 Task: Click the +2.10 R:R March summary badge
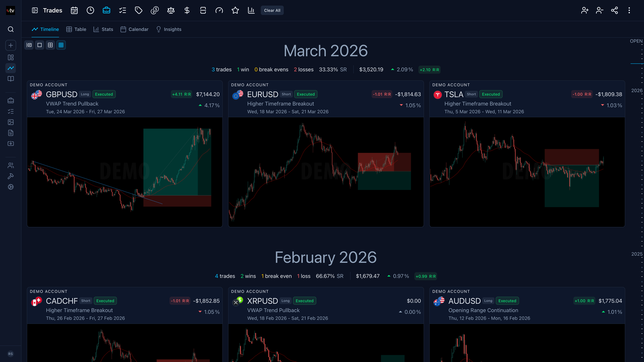pyautogui.click(x=429, y=70)
